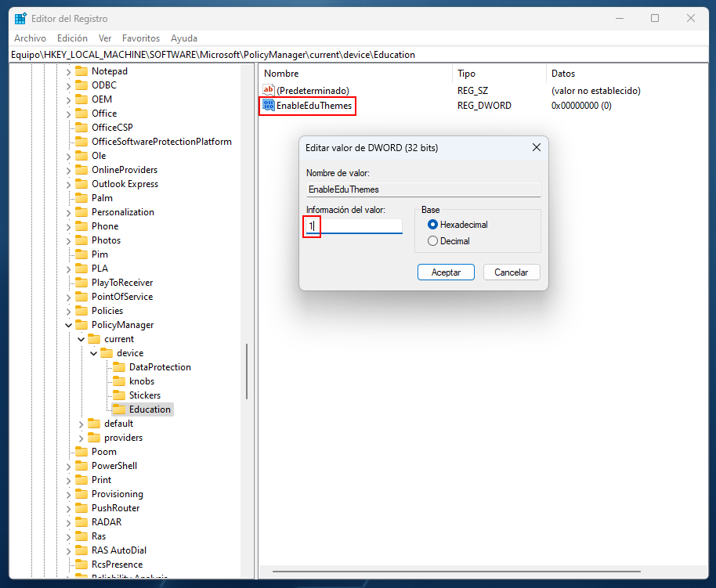Open the Edición menu
This screenshot has height=588, width=716.
tap(72, 38)
